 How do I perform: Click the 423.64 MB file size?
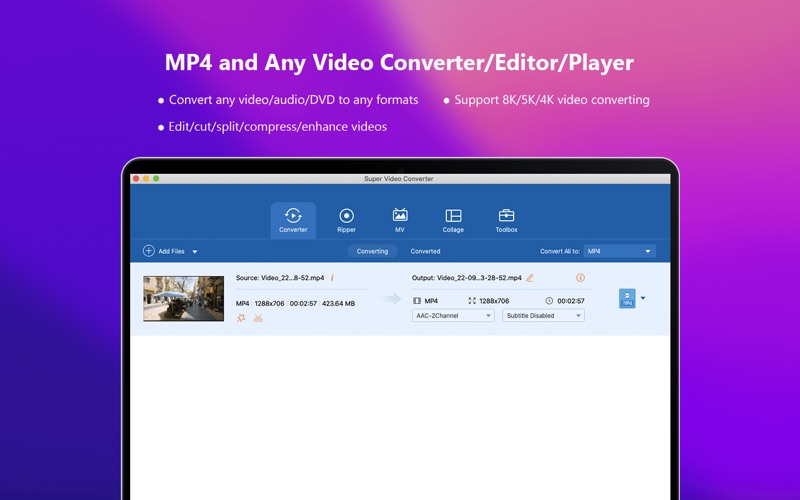coord(338,304)
